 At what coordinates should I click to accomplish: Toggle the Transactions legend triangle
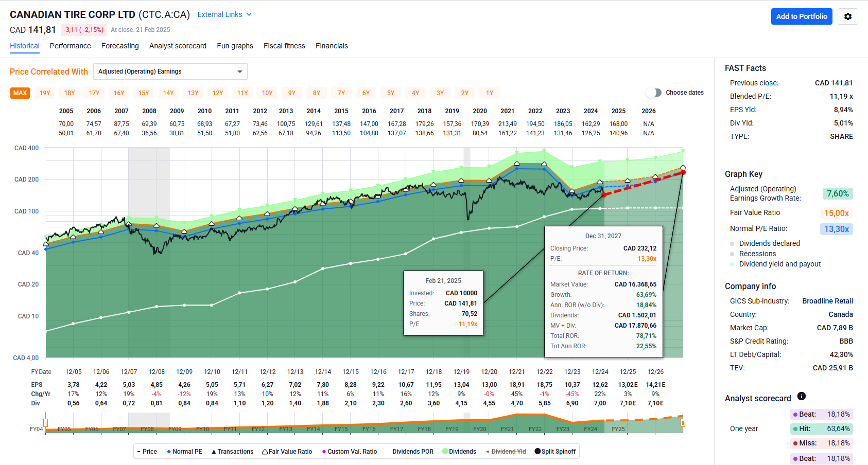(214, 452)
